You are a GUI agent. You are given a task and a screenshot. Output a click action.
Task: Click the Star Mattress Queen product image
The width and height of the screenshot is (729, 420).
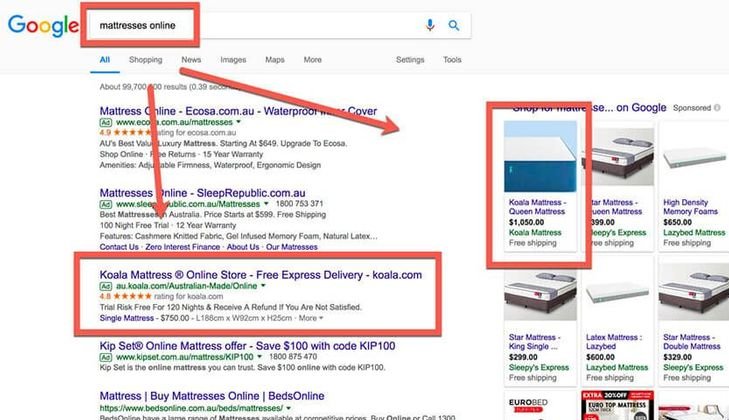point(618,156)
